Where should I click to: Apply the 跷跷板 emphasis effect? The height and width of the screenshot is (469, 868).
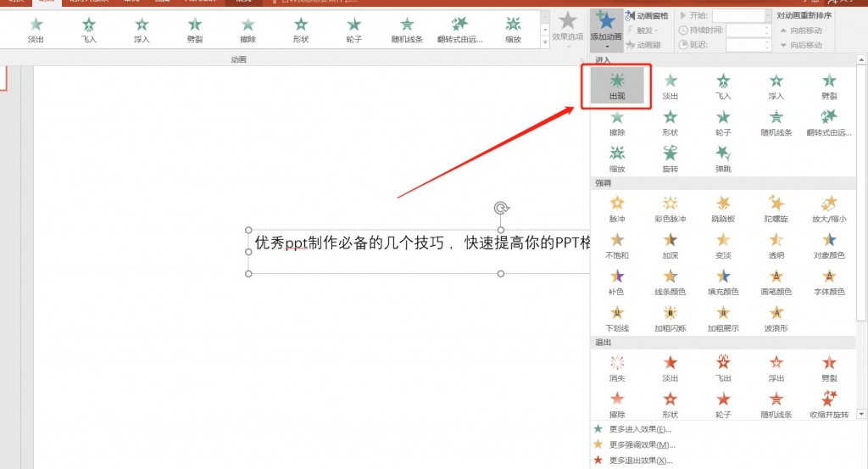[x=722, y=208]
